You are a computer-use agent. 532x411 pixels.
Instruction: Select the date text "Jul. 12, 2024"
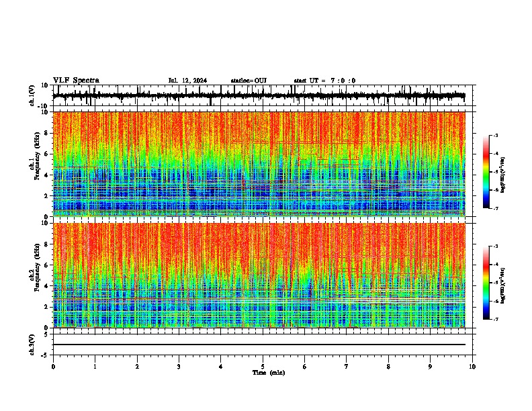pyautogui.click(x=187, y=81)
